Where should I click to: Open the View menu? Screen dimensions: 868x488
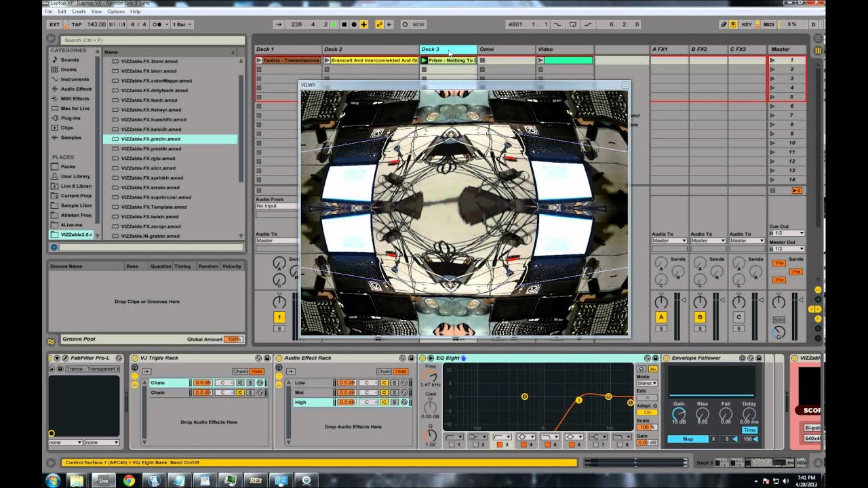pyautogui.click(x=96, y=12)
